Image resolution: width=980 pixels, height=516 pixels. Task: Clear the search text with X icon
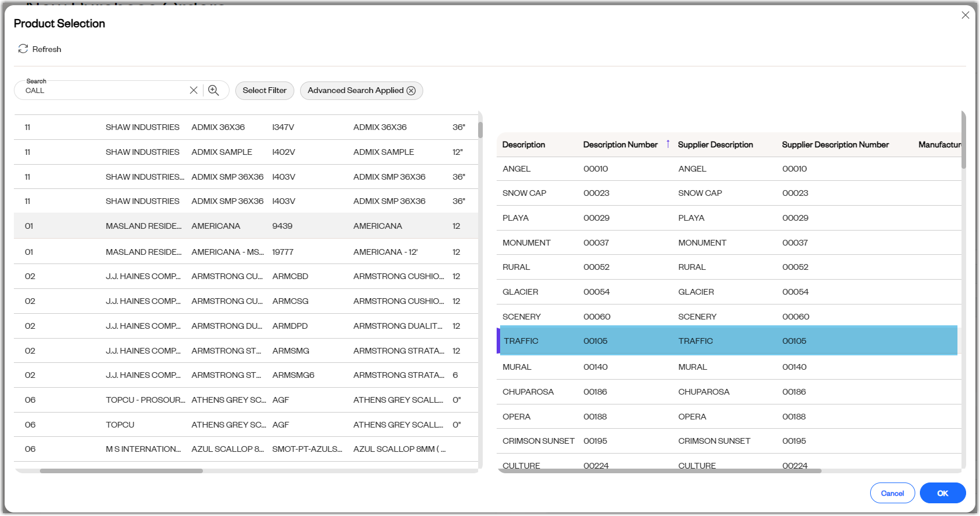pyautogui.click(x=194, y=90)
